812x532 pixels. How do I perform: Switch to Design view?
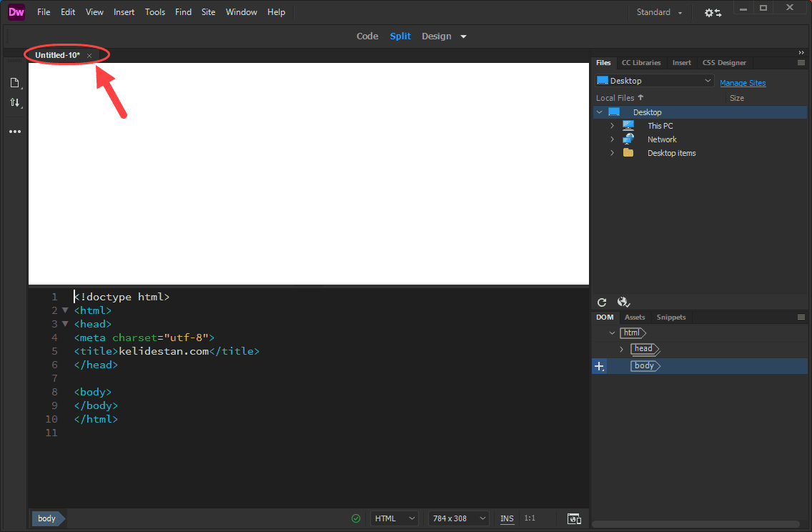pos(437,36)
